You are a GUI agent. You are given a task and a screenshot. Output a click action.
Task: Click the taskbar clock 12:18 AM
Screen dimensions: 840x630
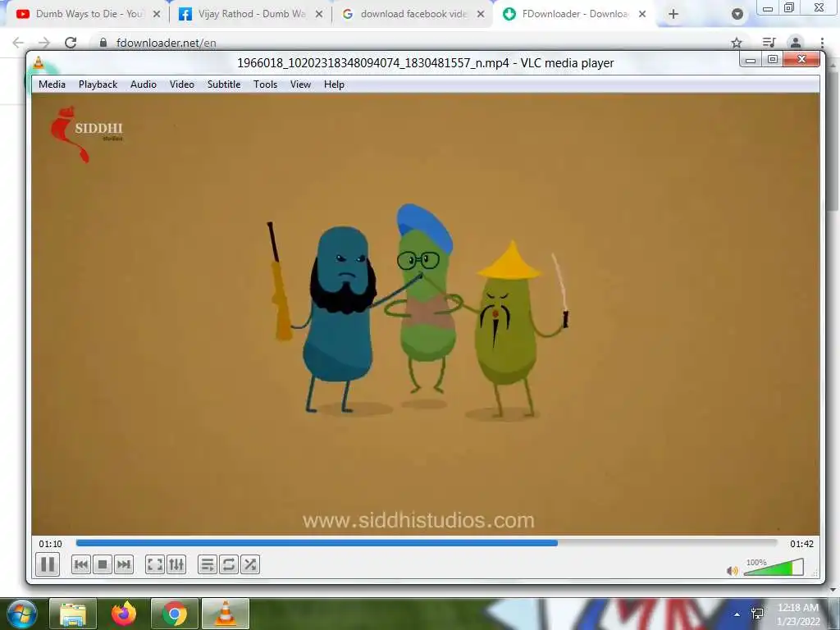798,608
